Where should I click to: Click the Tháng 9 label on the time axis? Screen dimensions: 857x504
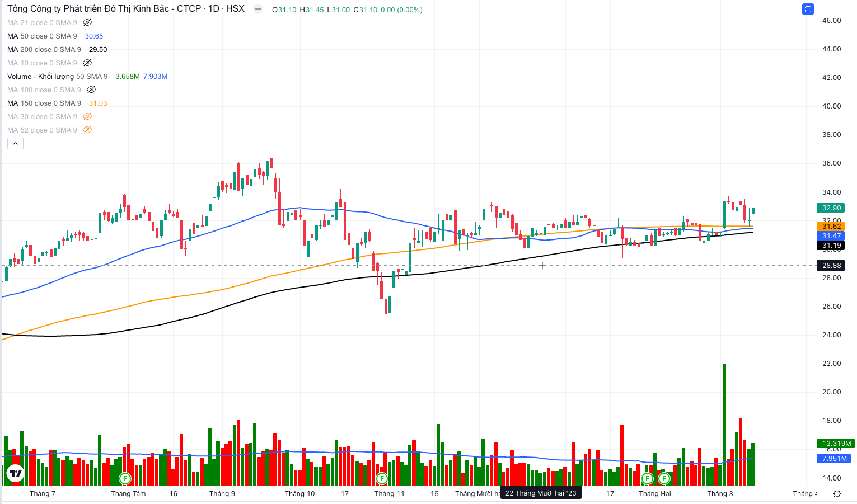pos(222,494)
